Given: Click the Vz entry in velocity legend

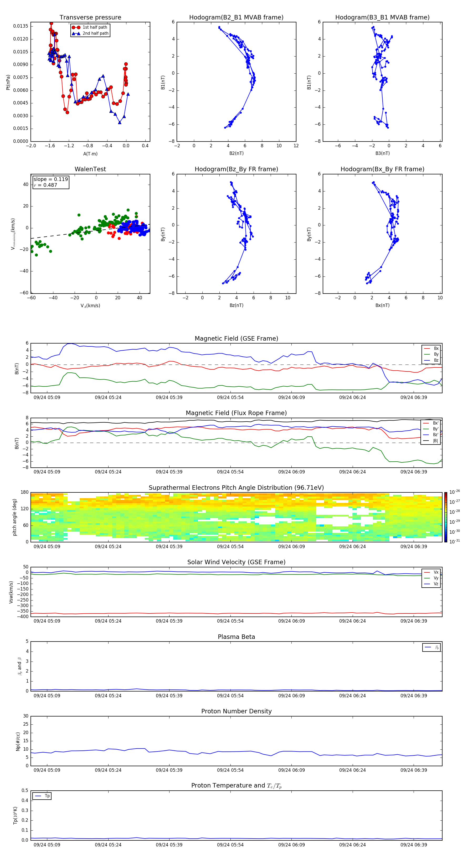Looking at the screenshot, I should point(431,584).
